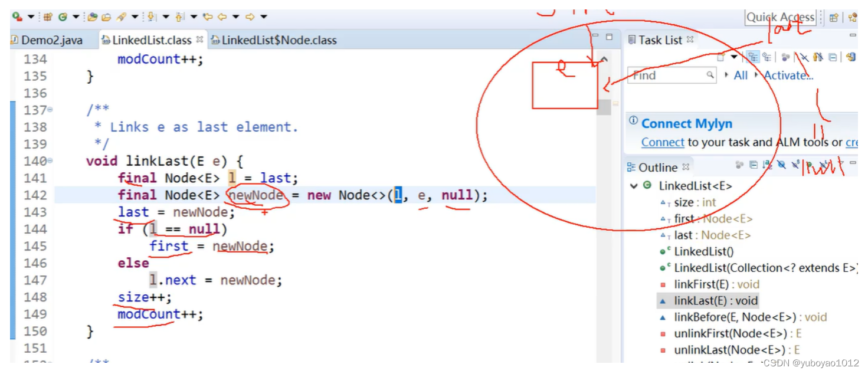The height and width of the screenshot is (374, 868).
Task: Click the Activate... link
Action: point(788,75)
